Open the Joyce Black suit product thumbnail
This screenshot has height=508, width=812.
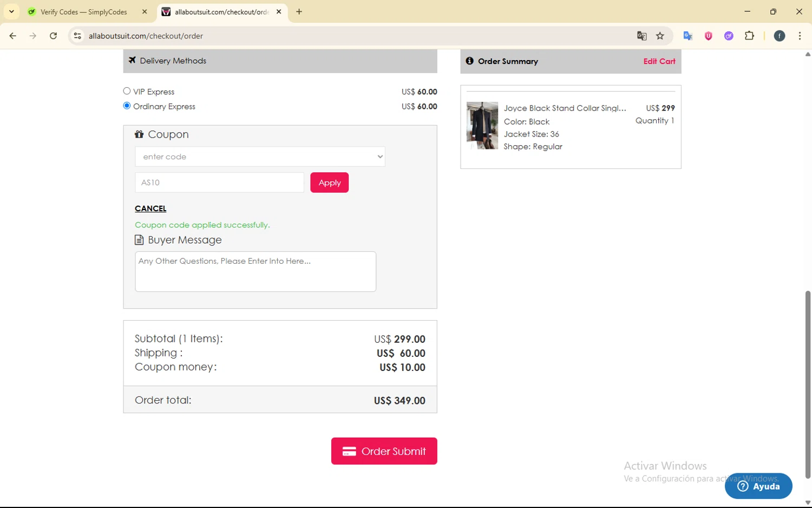[482, 125]
